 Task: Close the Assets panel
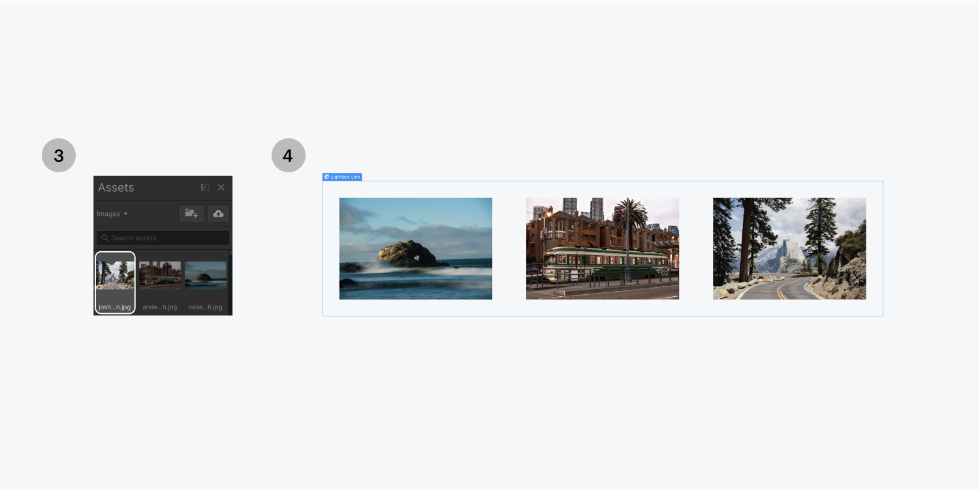tap(221, 188)
